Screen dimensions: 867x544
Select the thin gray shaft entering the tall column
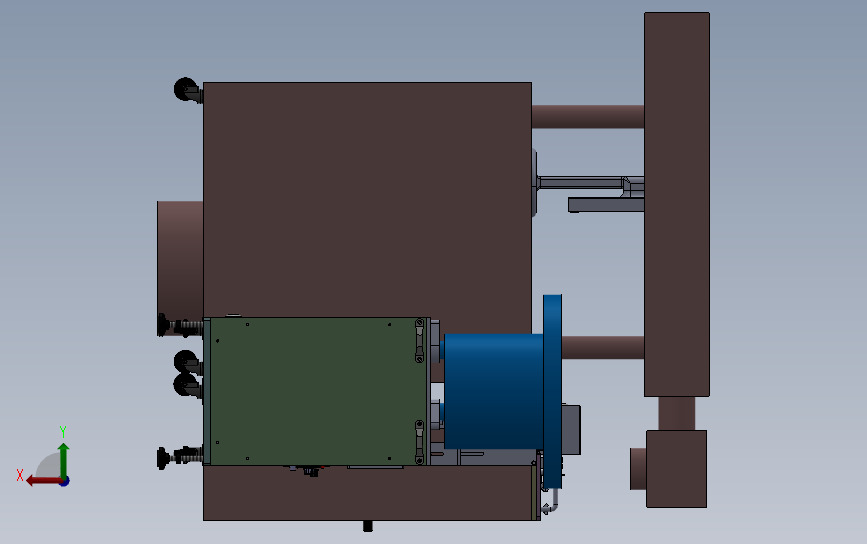(x=583, y=182)
